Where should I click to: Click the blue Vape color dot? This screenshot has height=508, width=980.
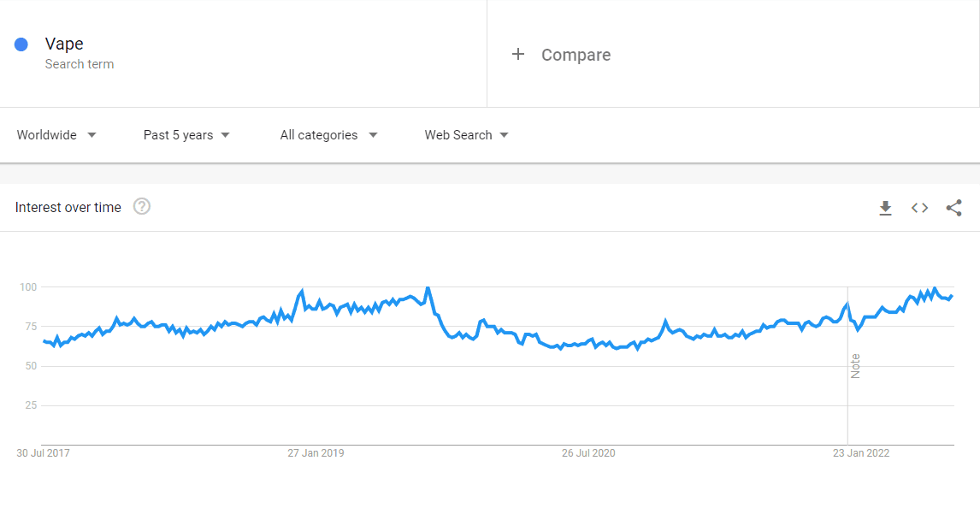point(21,44)
